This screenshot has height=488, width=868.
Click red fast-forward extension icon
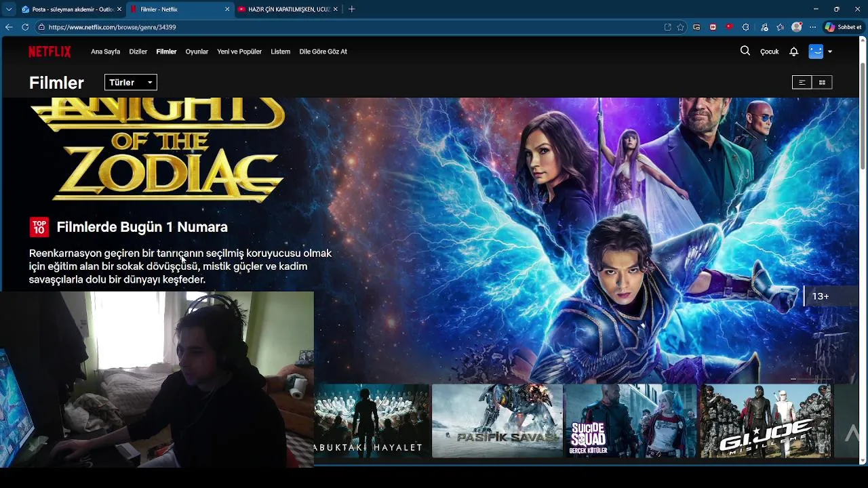(x=713, y=27)
